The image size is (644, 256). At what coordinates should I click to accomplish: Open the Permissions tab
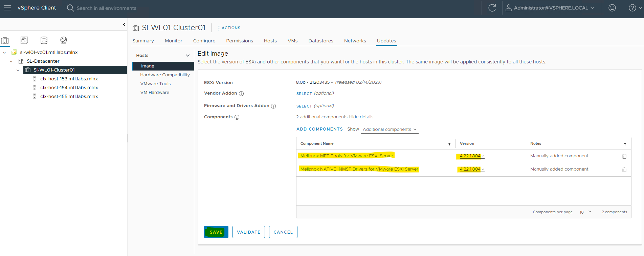[x=240, y=41]
